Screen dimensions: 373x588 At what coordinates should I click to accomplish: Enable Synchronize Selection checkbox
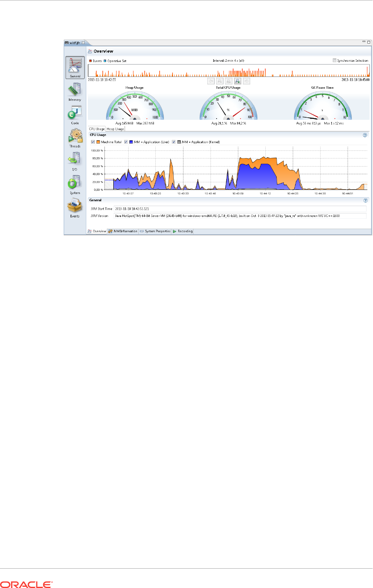click(334, 60)
